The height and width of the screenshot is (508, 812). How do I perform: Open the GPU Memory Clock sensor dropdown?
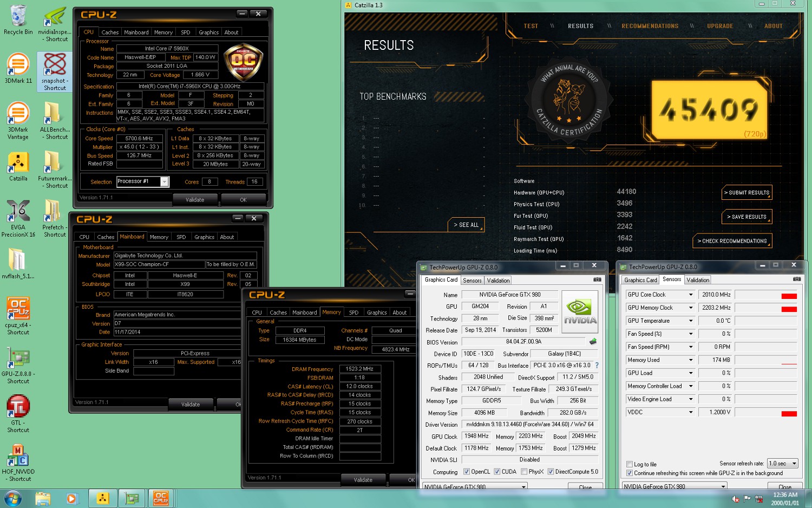point(691,308)
